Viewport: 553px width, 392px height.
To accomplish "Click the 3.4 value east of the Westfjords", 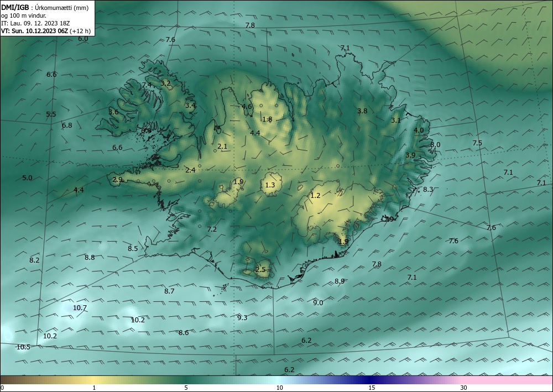I will click(190, 105).
